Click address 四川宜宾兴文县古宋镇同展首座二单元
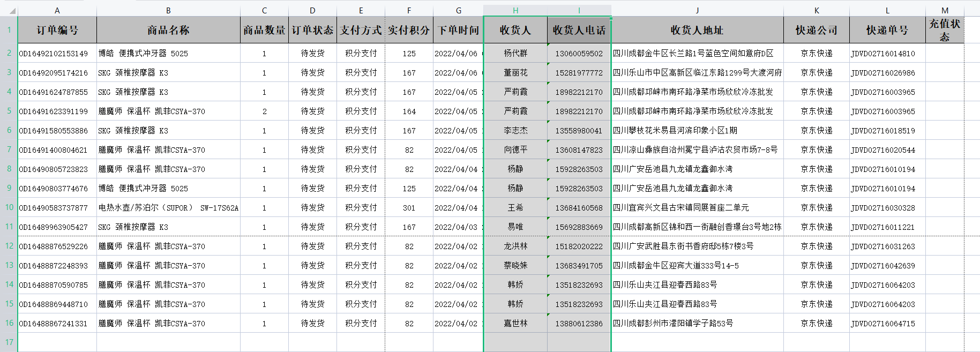 697,207
